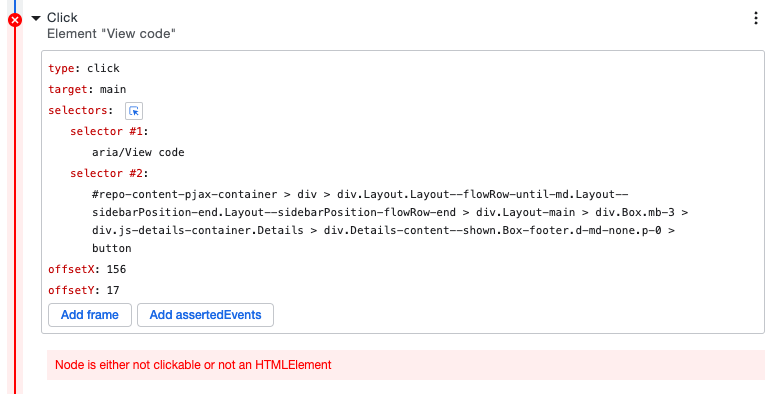The image size is (772, 394).
Task: Click the 'type:' key label
Action: click(64, 68)
